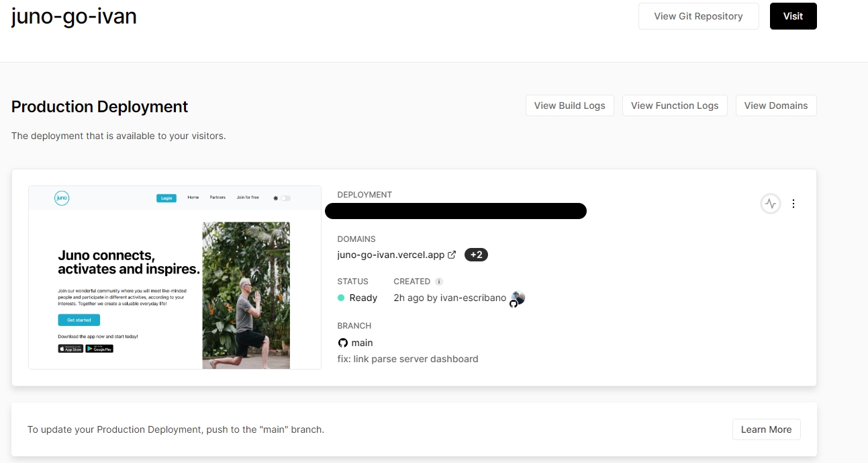Open the activity pulse icon on deployment card
This screenshot has height=463, width=868.
click(x=771, y=204)
